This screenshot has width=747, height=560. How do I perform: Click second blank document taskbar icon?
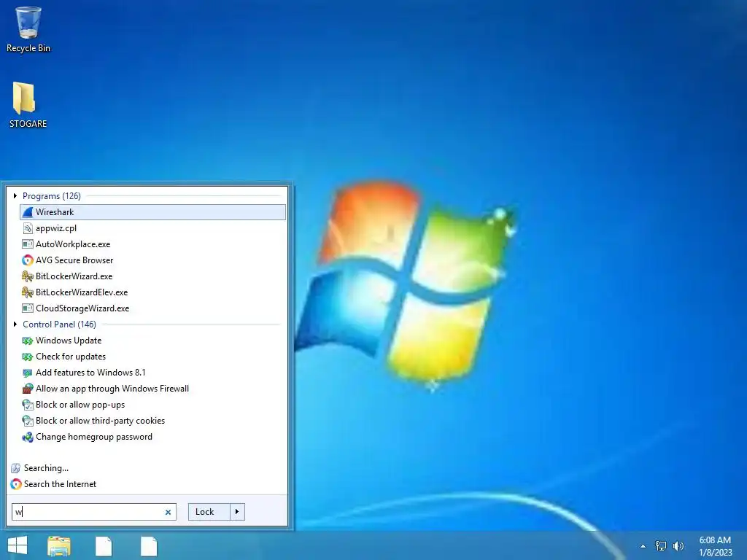149,546
